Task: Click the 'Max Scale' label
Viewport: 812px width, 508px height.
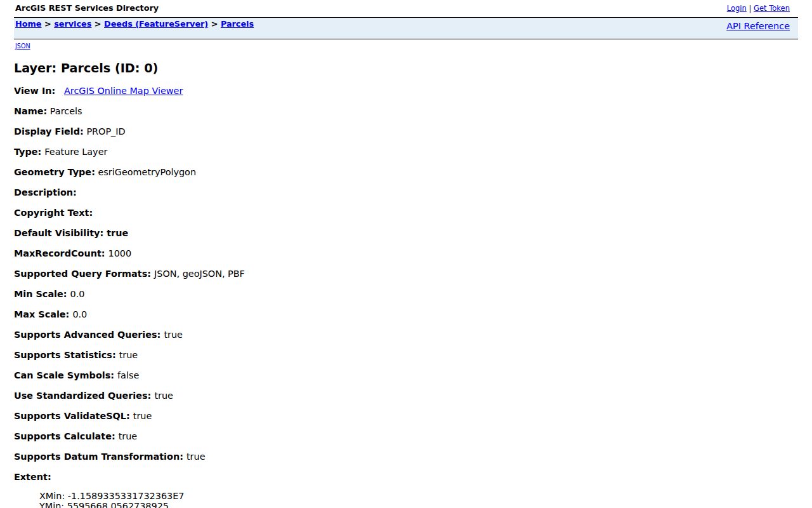Action: pyautogui.click(x=42, y=314)
